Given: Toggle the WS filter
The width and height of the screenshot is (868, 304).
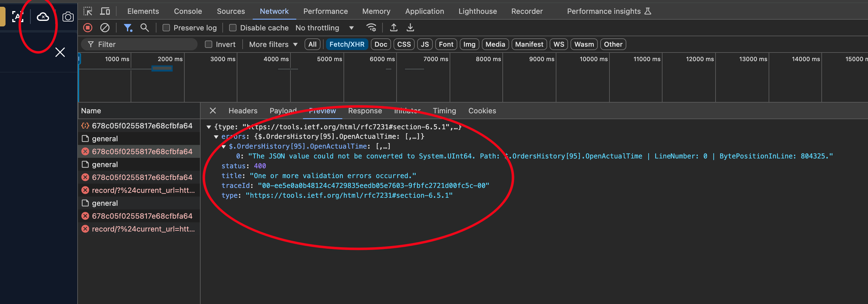Looking at the screenshot, I should coord(559,44).
